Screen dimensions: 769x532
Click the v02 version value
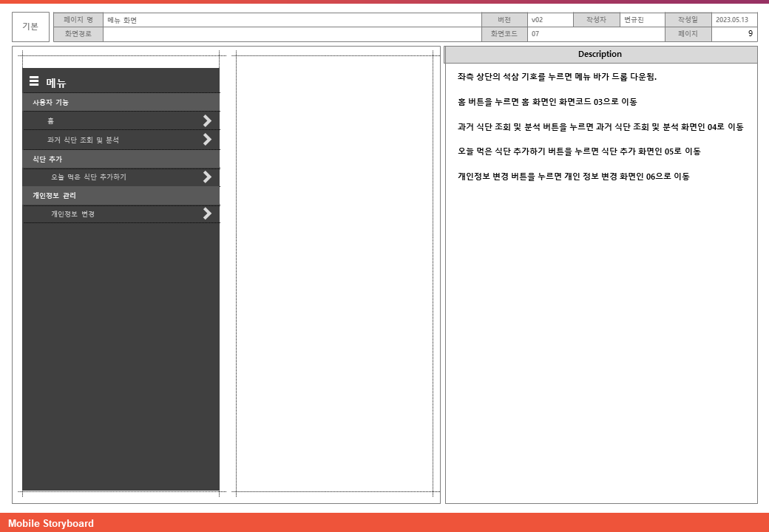tap(537, 20)
